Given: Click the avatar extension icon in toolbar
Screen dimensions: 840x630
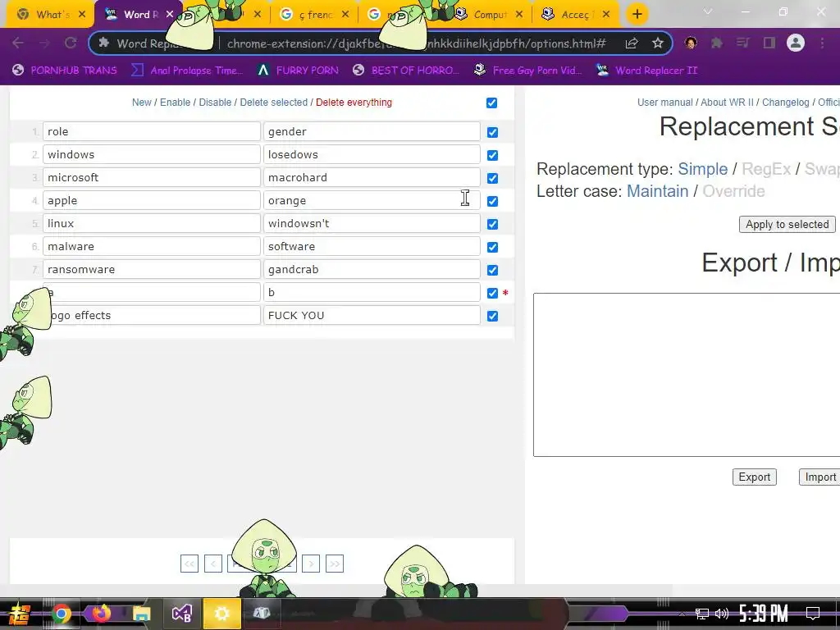Looking at the screenshot, I should 691,43.
